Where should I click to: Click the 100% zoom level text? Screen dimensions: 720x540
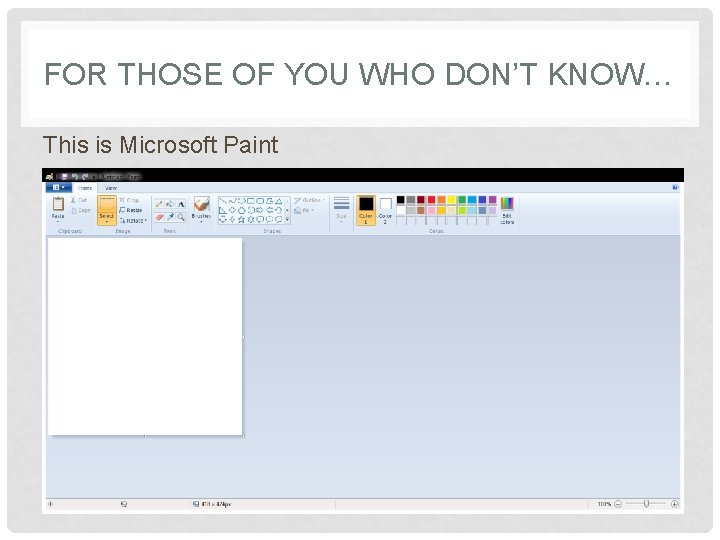[x=604, y=504]
